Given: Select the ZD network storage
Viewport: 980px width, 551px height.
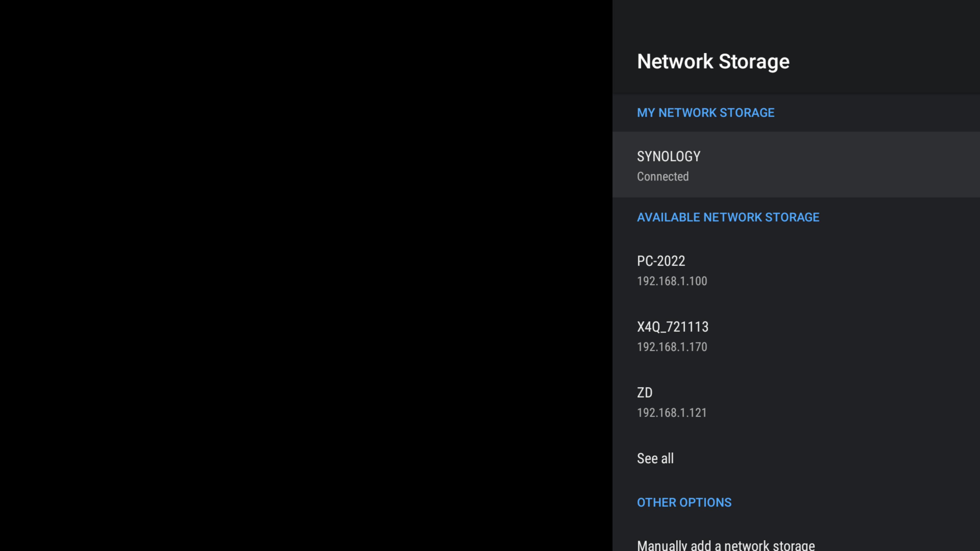Looking at the screenshot, I should click(644, 393).
